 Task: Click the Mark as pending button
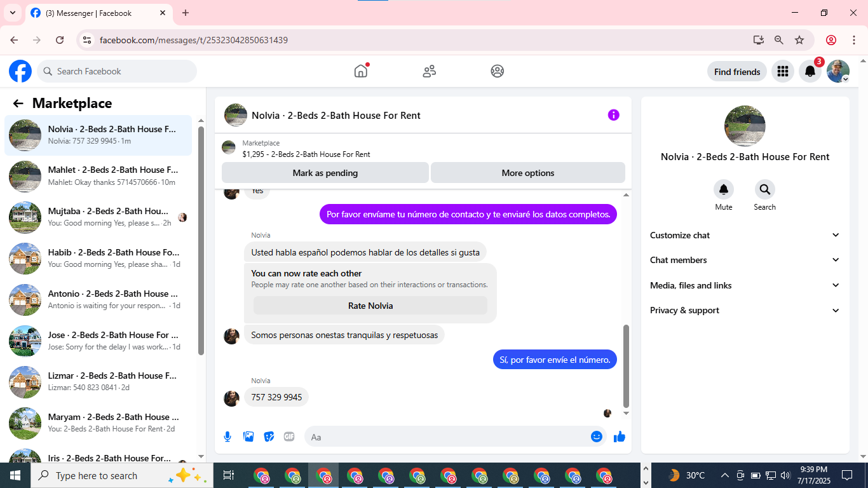tap(325, 173)
